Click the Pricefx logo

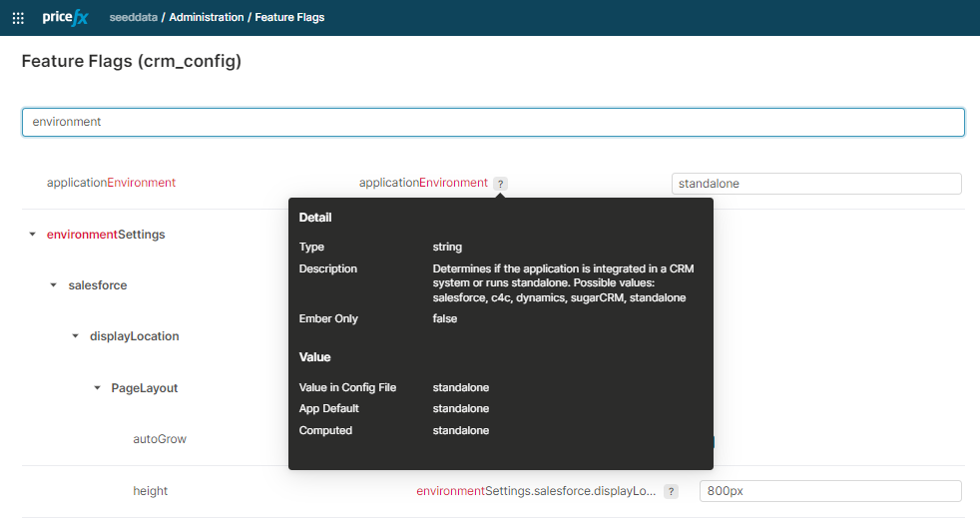[x=66, y=17]
